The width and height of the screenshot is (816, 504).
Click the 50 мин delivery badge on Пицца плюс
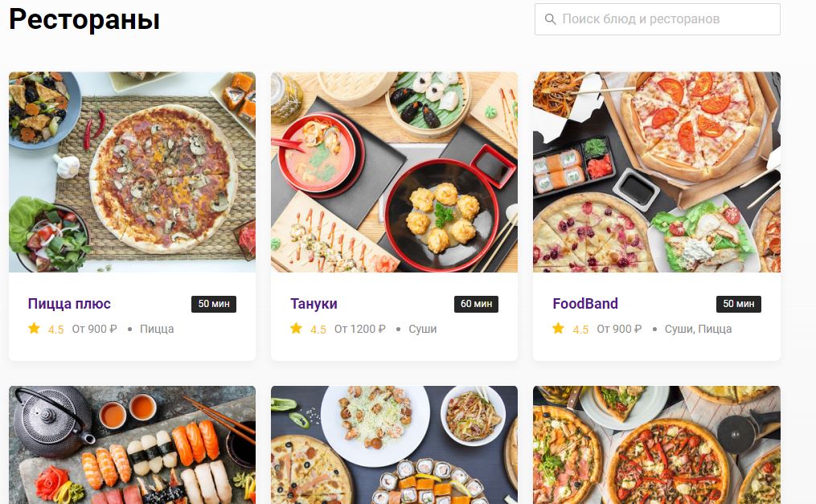click(214, 304)
